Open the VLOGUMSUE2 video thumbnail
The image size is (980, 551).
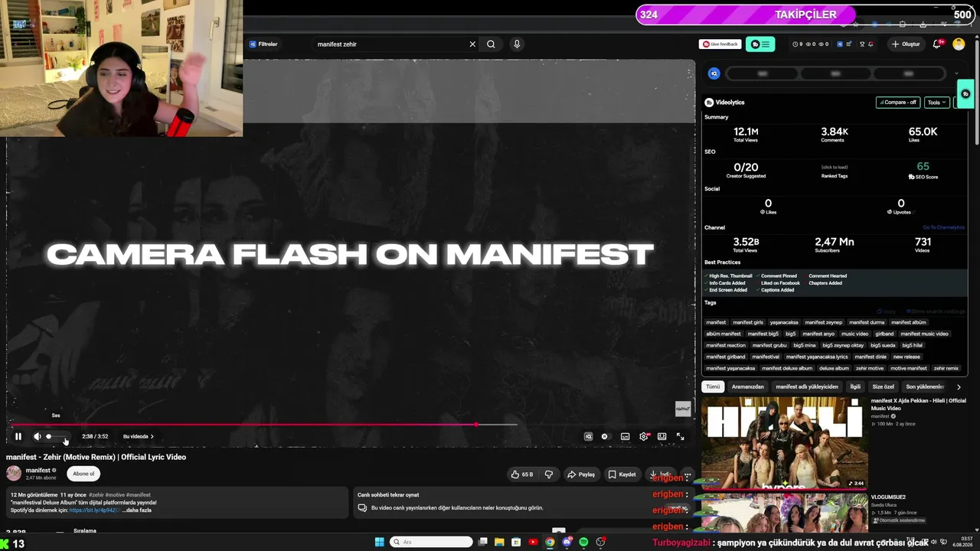[x=785, y=513]
